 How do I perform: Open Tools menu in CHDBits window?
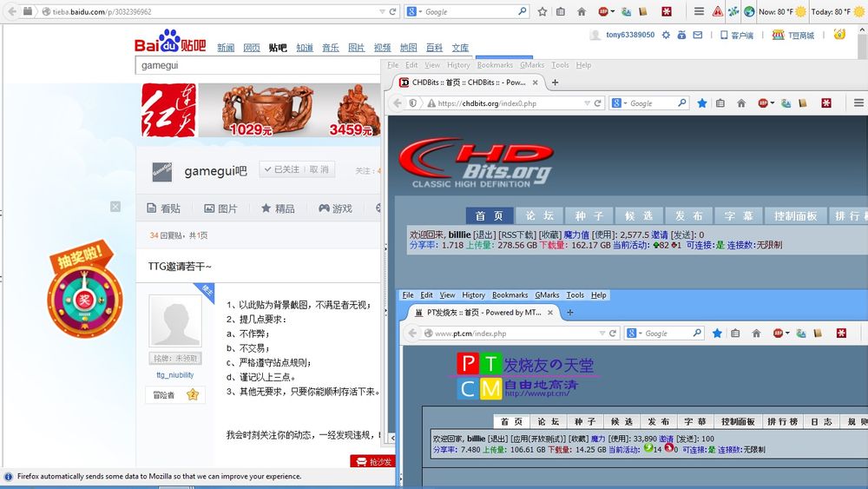pos(560,65)
